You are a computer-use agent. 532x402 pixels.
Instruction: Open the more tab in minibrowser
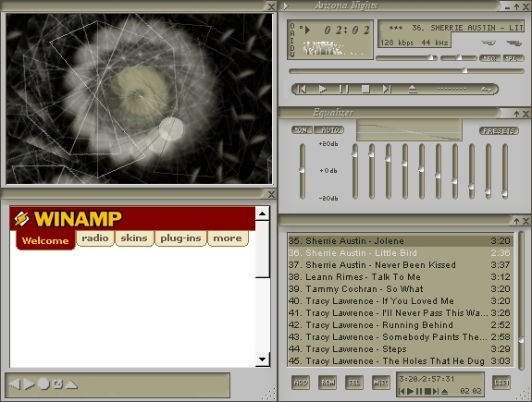[x=228, y=238]
